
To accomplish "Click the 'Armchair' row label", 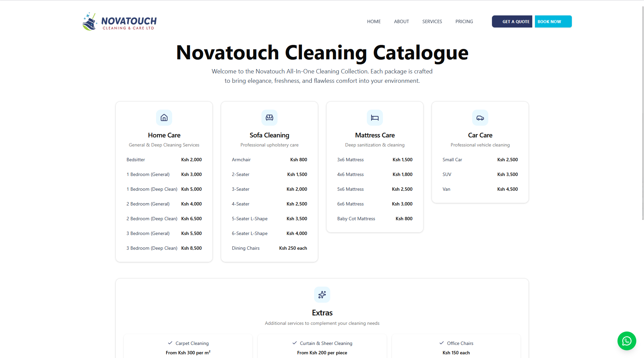I will coord(241,160).
